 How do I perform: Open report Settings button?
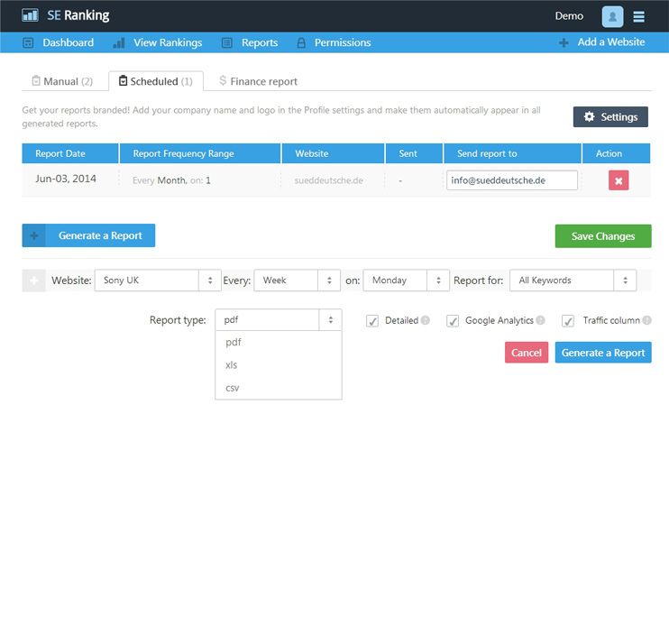(610, 116)
